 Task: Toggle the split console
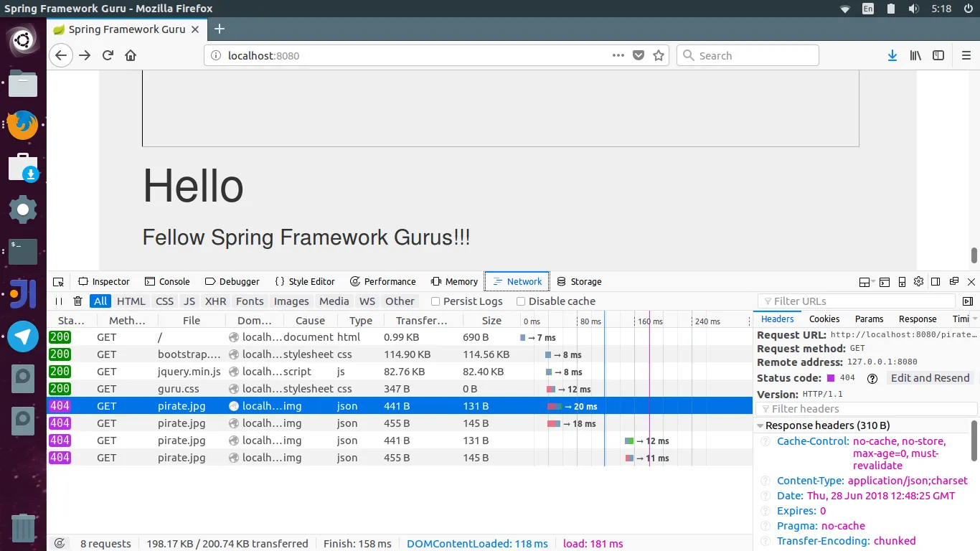885,282
